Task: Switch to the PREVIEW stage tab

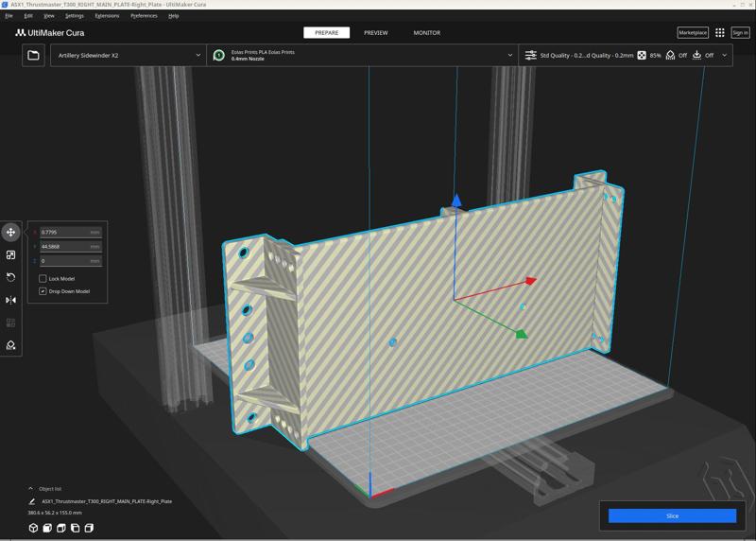Action: point(375,33)
